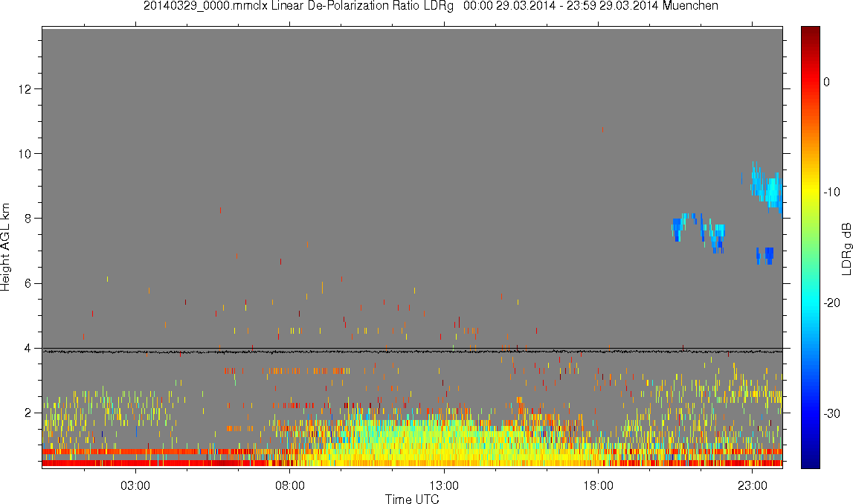The height and width of the screenshot is (504, 853).
Task: Click the 23:00 time tick label
Action: [753, 485]
